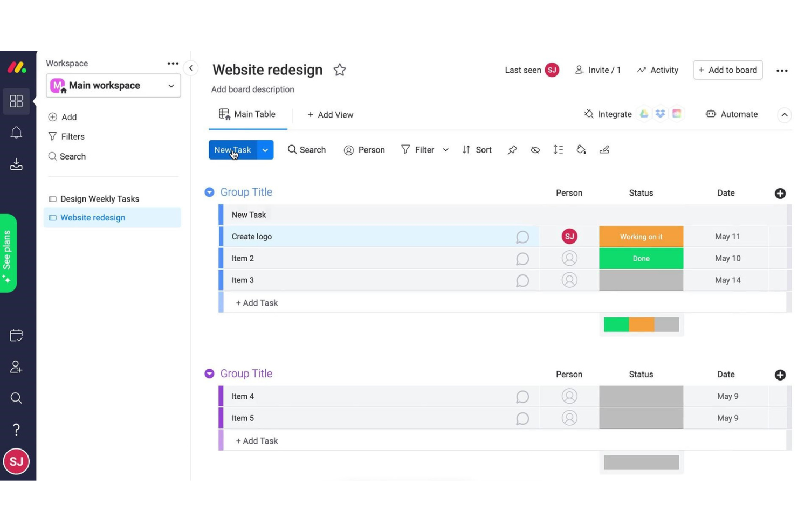Click the pin columns icon in toolbar
This screenshot has height=532, width=798.
coord(512,150)
